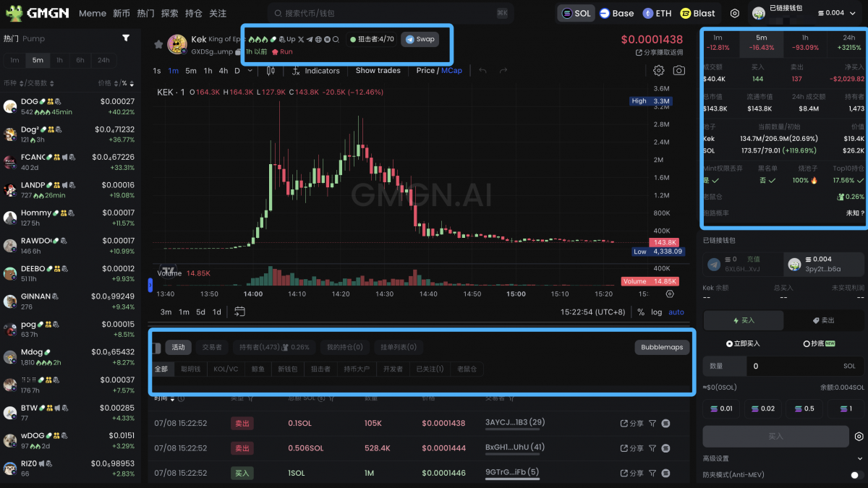Click the 0.5 SOL quick amount
Screen dimensions: 868x488
coord(804,408)
